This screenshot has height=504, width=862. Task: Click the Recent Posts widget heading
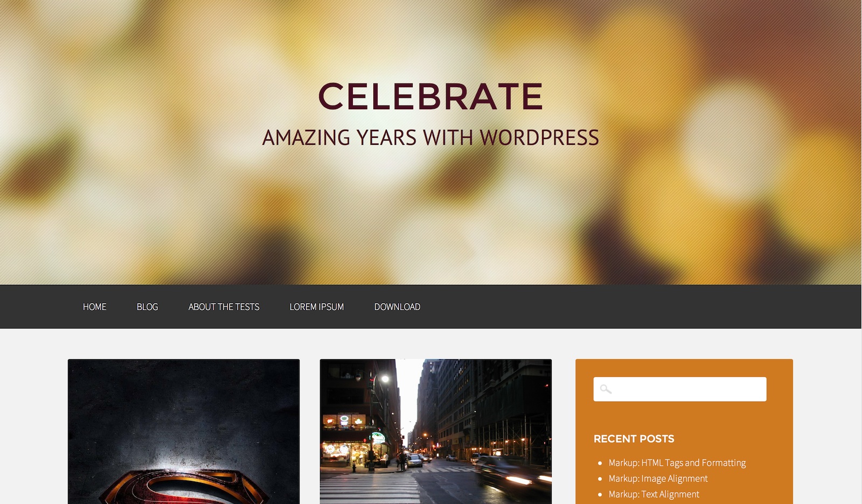tap(634, 439)
